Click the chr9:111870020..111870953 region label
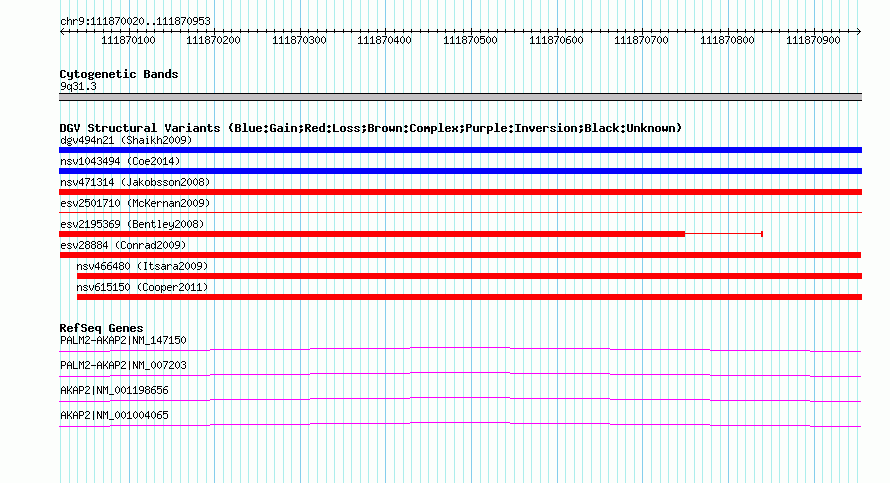Image resolution: width=890 pixels, height=483 pixels. coord(135,22)
